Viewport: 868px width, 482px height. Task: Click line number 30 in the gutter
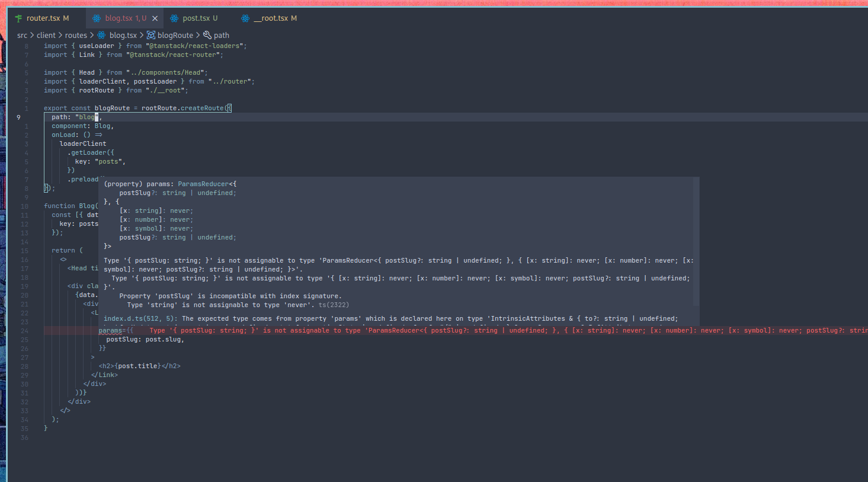pyautogui.click(x=24, y=384)
